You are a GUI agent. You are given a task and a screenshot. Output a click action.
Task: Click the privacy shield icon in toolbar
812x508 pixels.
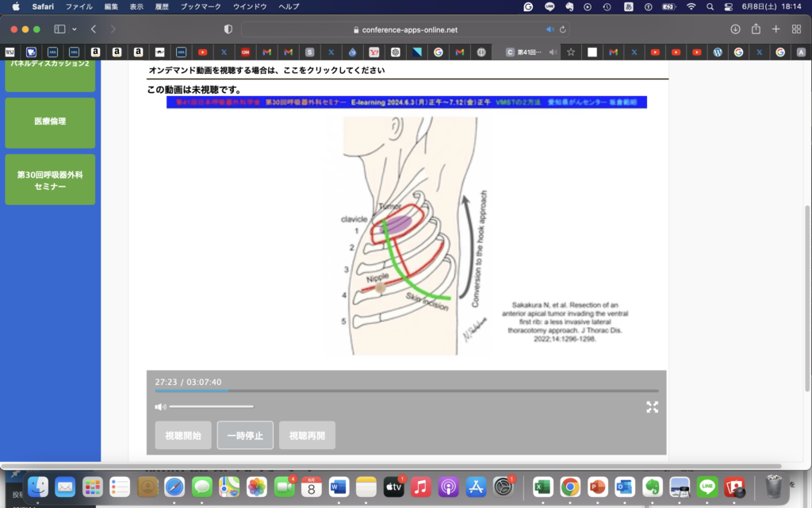coord(228,29)
